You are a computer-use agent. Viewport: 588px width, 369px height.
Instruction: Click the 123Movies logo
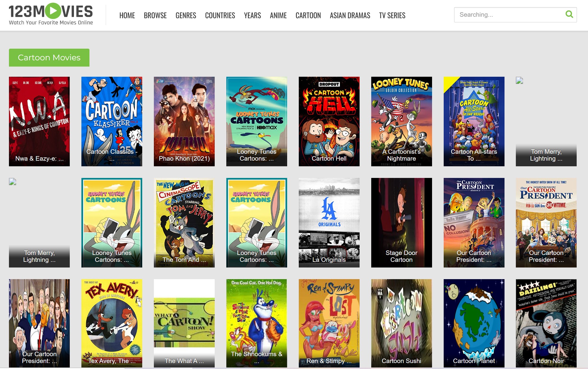[x=51, y=14]
